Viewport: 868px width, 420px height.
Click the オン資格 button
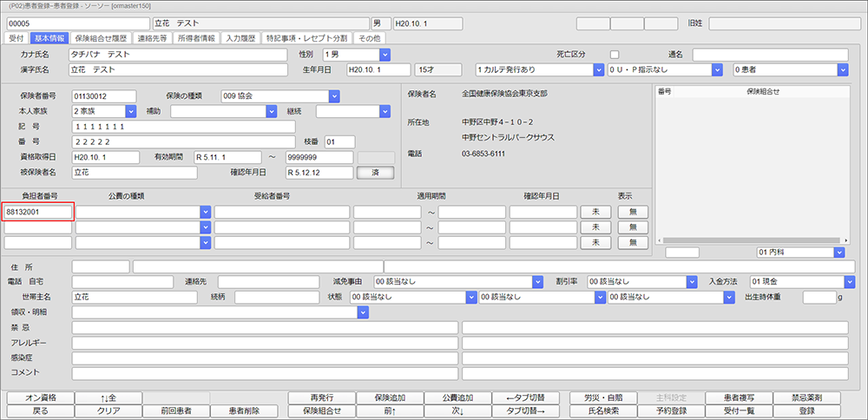(x=39, y=397)
